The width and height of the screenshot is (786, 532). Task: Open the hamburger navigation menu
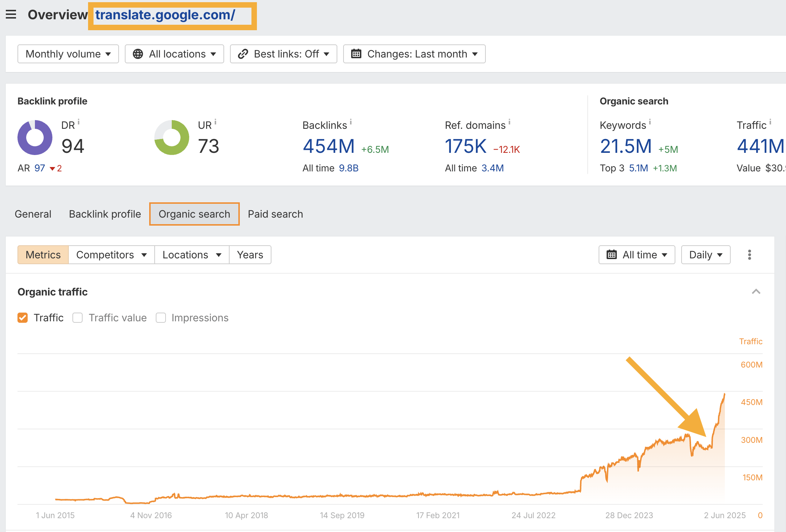pos(11,14)
